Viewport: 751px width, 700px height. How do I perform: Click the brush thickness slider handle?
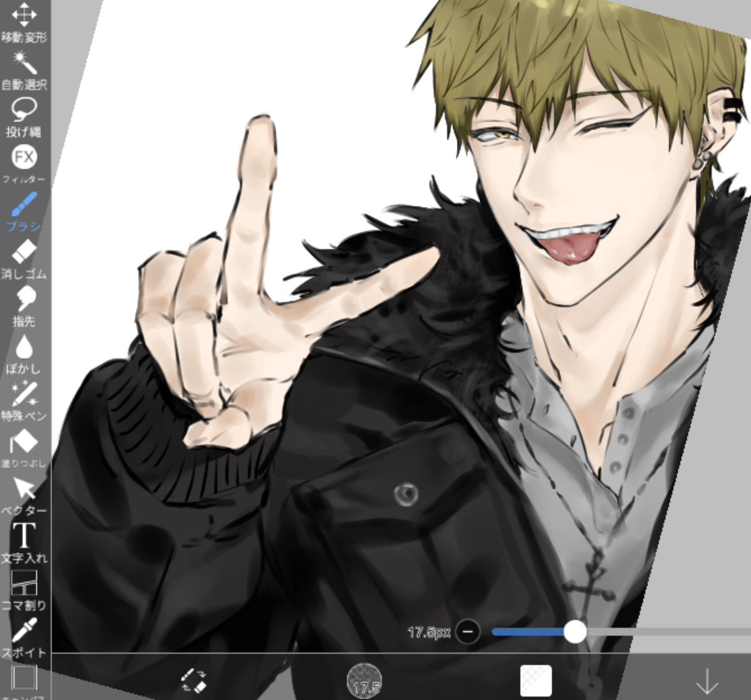575,632
